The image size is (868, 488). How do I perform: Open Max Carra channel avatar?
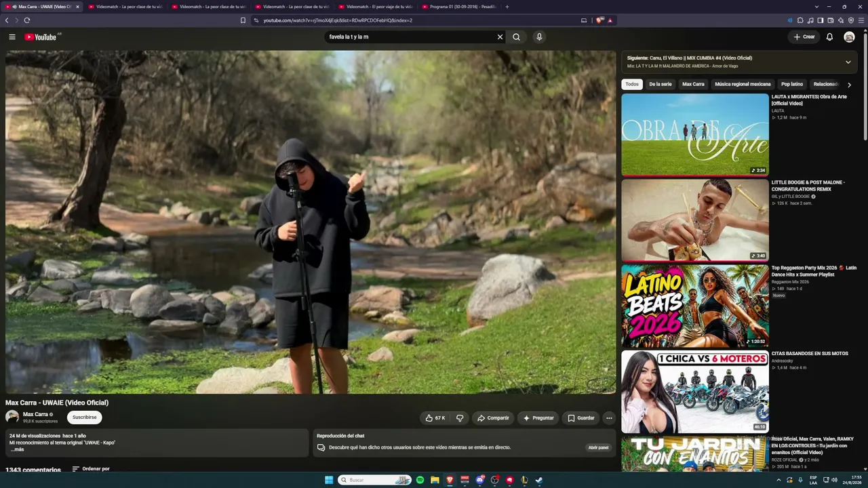(x=12, y=417)
